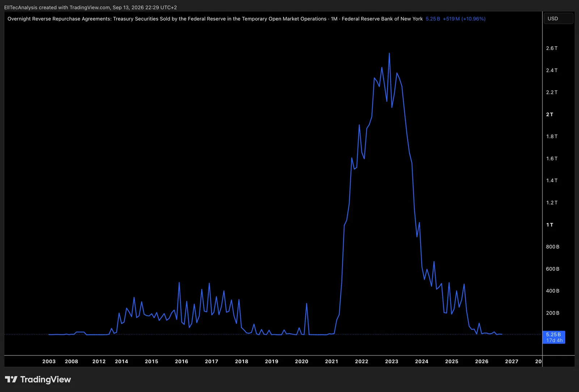
Task: Click the 600 B price axis label
Action: (x=553, y=269)
